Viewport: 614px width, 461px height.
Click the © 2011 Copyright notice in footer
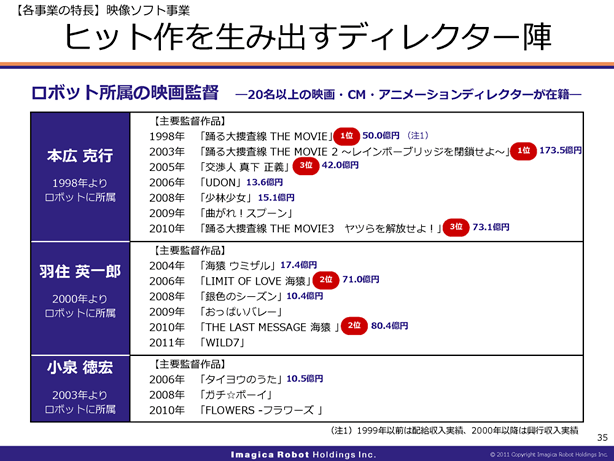(x=549, y=454)
